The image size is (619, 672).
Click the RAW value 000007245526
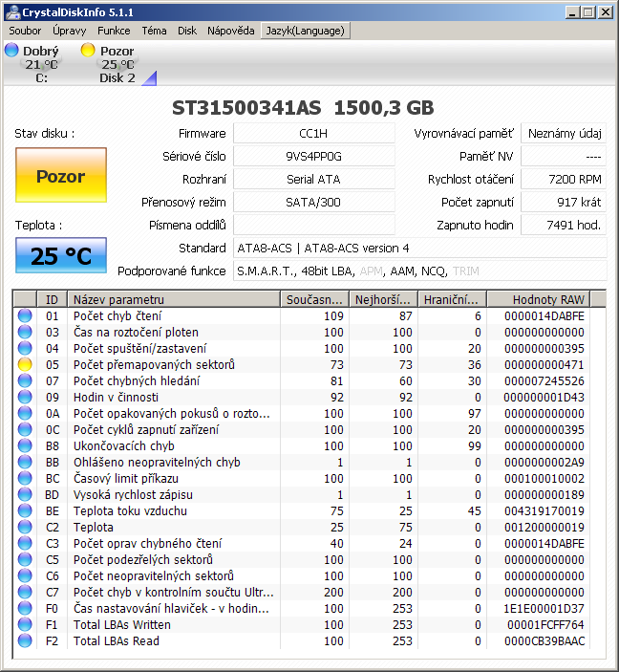click(544, 381)
